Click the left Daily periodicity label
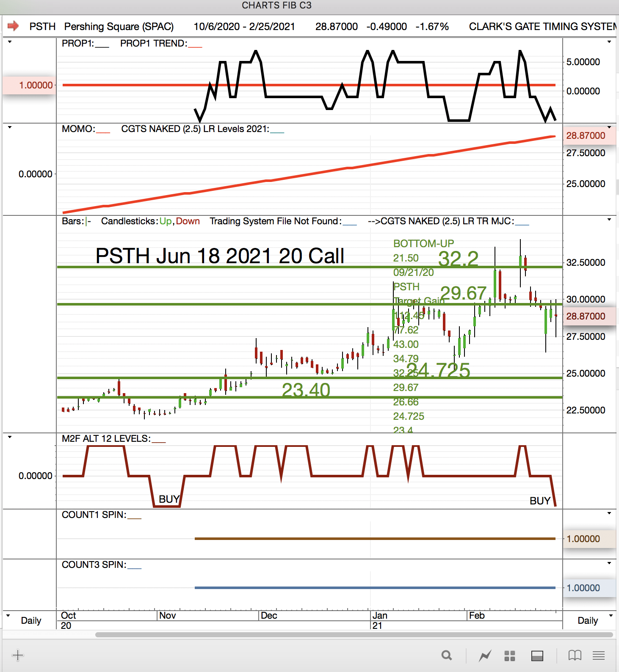 coord(31,620)
